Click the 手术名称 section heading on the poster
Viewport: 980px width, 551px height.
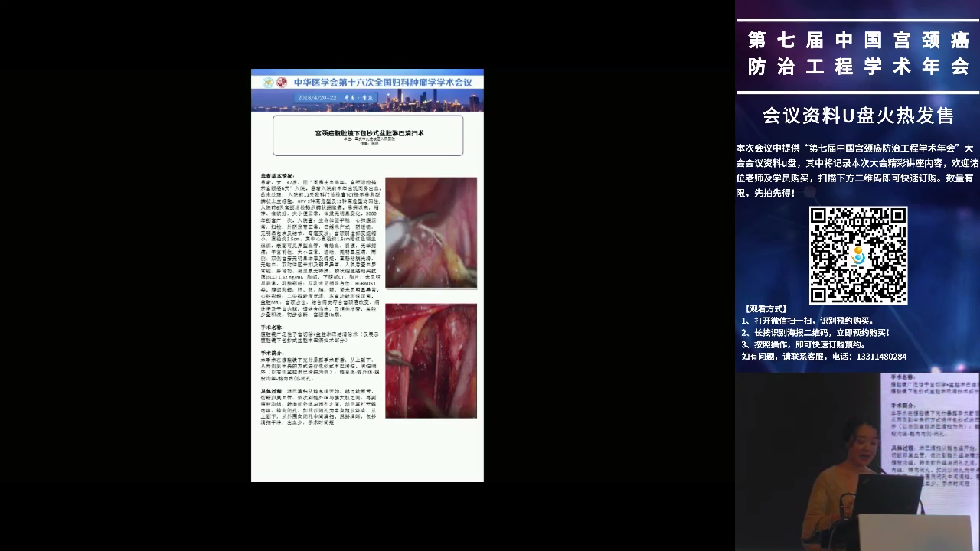(272, 327)
